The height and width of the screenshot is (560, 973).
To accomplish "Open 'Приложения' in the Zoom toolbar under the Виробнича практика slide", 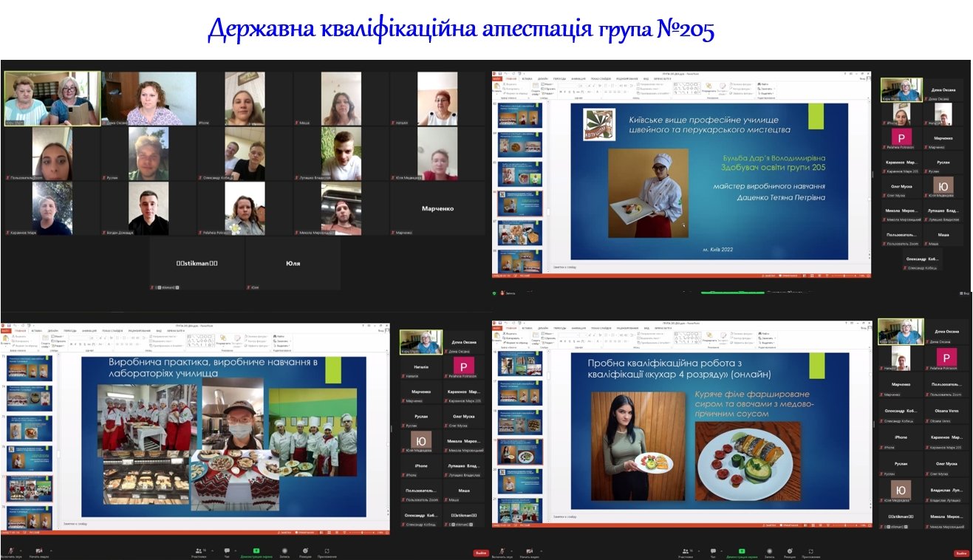I will (327, 553).
